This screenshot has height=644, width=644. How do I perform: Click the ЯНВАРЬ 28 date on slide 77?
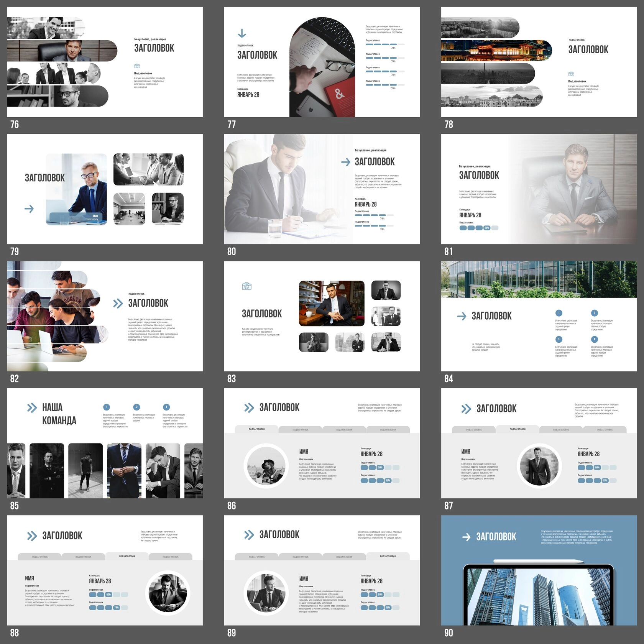(x=248, y=95)
